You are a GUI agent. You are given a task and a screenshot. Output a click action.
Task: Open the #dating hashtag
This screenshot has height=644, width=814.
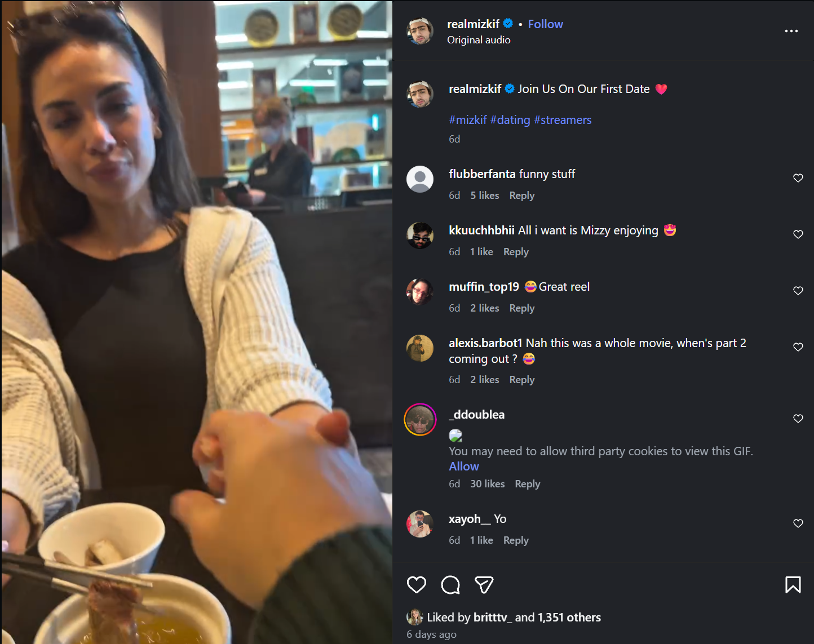click(x=510, y=120)
